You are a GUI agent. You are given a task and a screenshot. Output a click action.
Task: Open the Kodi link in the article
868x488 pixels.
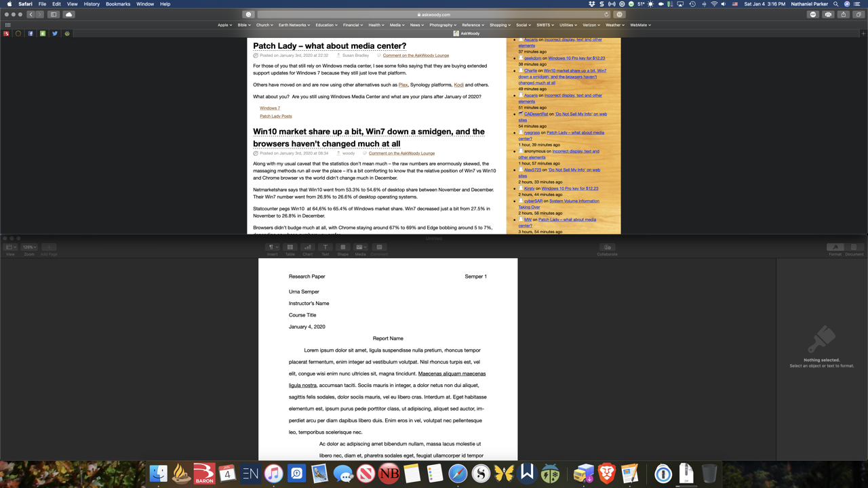458,85
